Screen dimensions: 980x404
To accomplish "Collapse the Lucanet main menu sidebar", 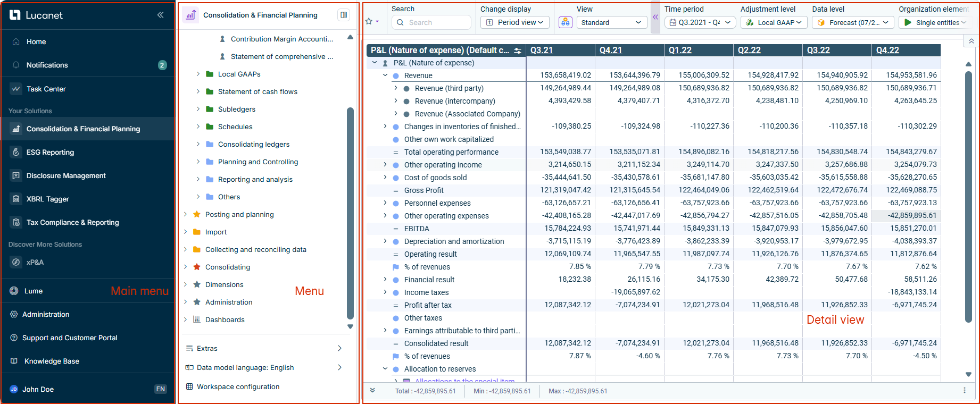I will pyautogui.click(x=160, y=15).
